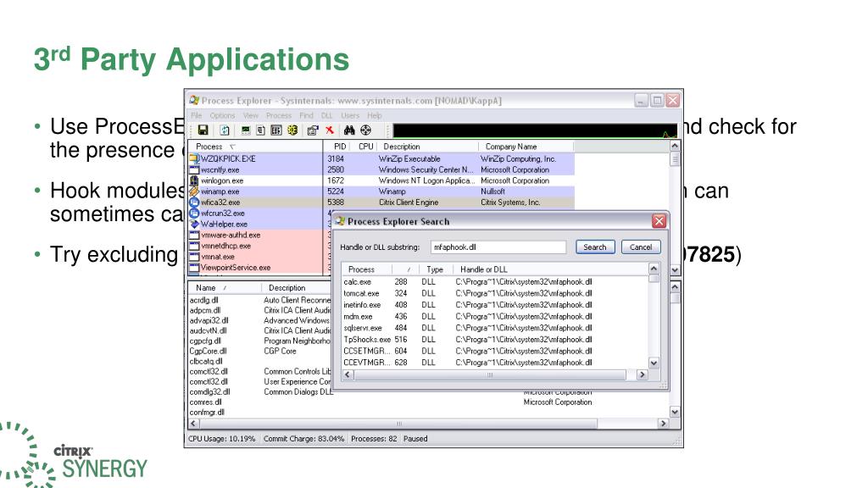Click the Paused status bar entry

coord(415,439)
